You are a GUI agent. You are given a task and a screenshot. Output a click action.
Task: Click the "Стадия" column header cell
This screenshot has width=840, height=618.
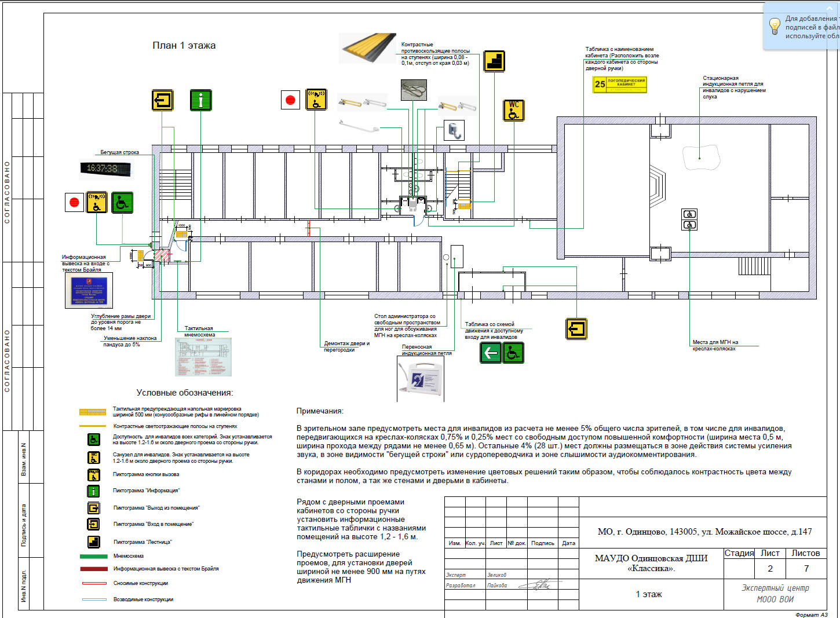[x=739, y=553]
